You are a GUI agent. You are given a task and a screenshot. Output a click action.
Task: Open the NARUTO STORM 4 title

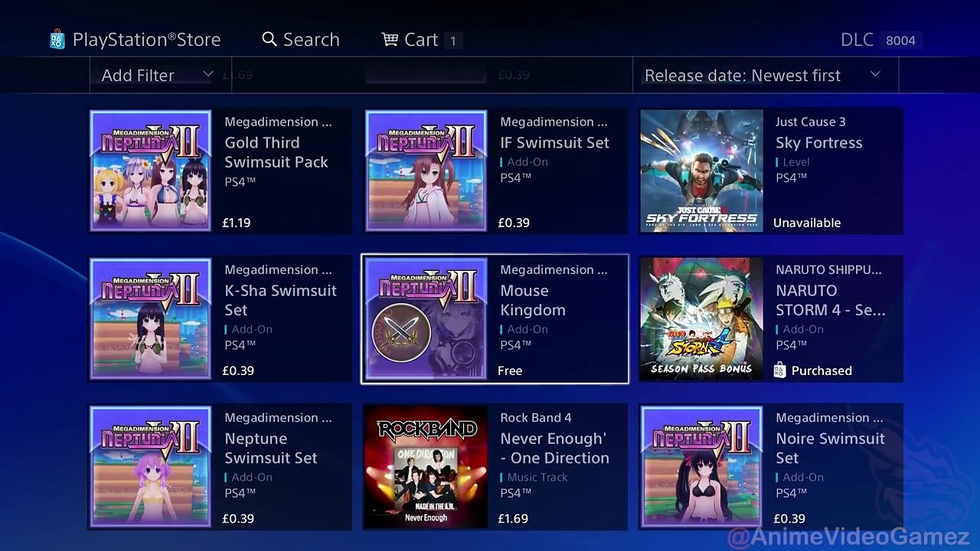pos(831,300)
